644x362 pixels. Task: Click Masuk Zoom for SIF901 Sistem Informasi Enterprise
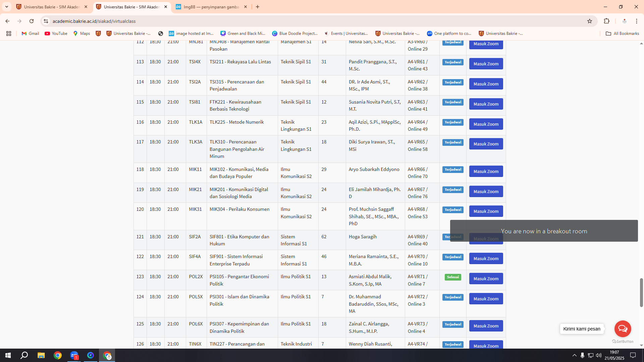pos(486,258)
